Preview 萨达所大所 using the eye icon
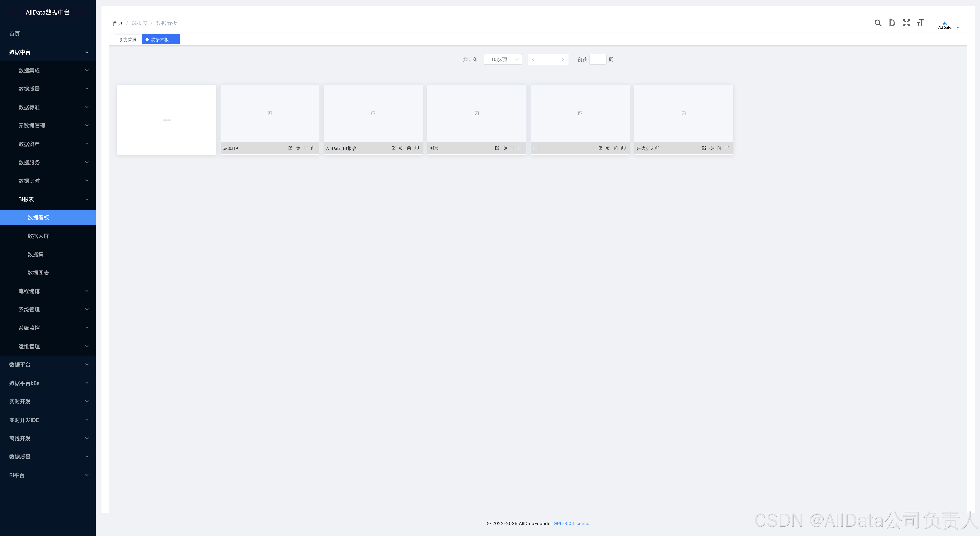 (x=711, y=148)
